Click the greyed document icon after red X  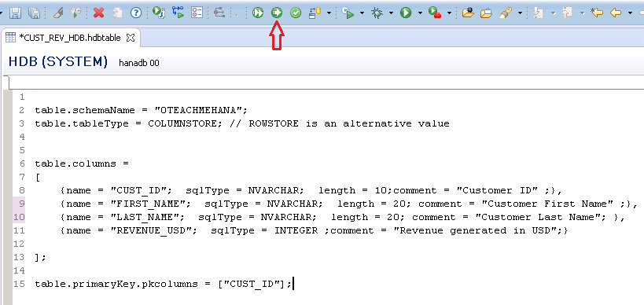pyautogui.click(x=117, y=13)
